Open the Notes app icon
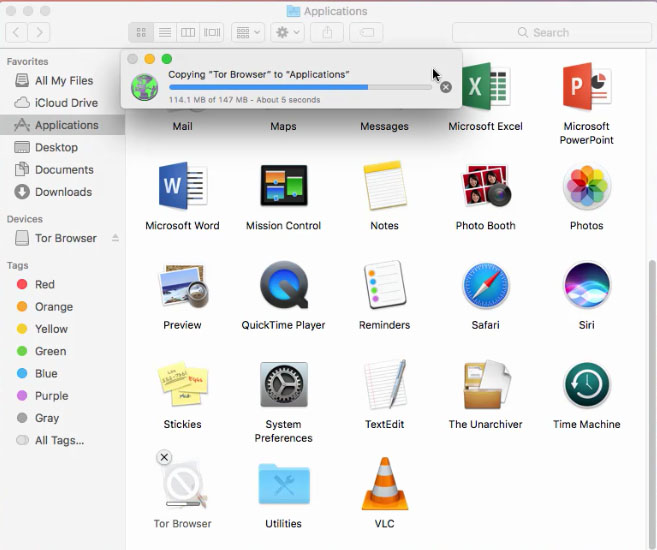657x550 pixels. click(385, 186)
